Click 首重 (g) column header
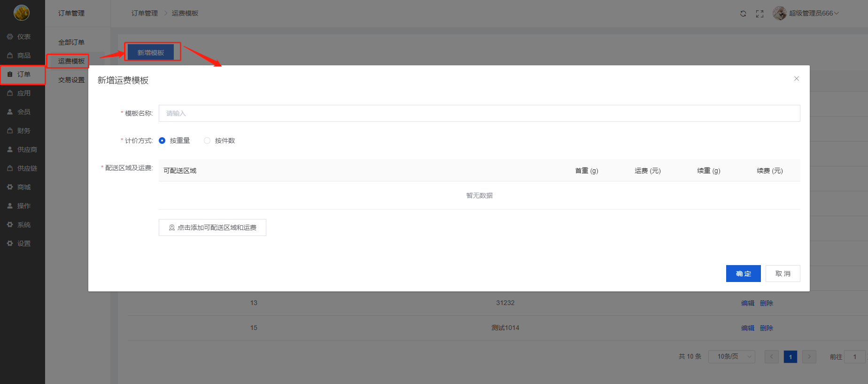 pyautogui.click(x=587, y=171)
